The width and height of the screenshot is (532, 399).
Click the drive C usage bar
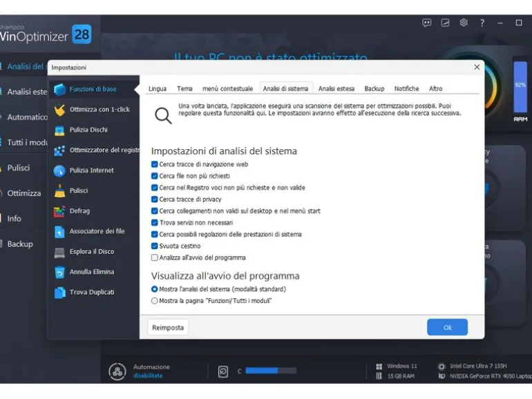(271, 371)
